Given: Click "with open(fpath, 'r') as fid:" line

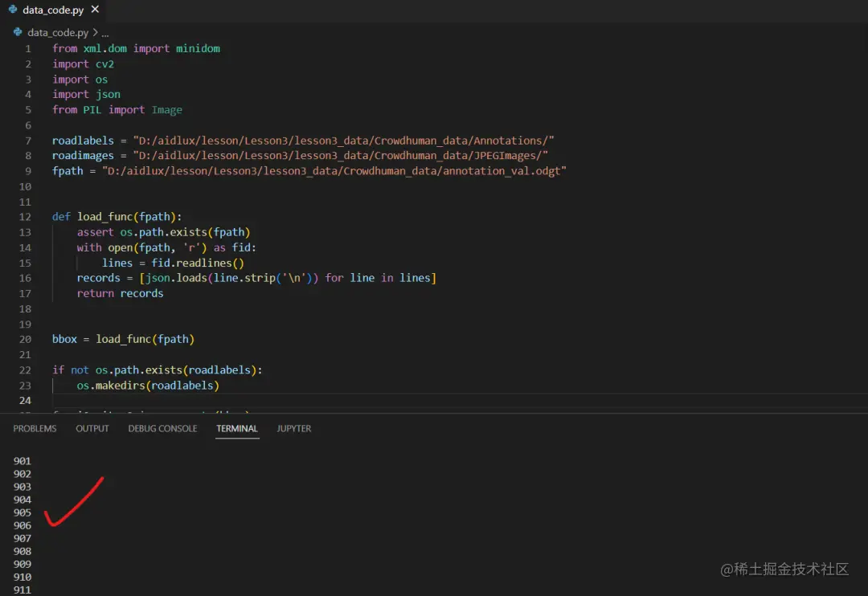Looking at the screenshot, I should pos(166,248).
